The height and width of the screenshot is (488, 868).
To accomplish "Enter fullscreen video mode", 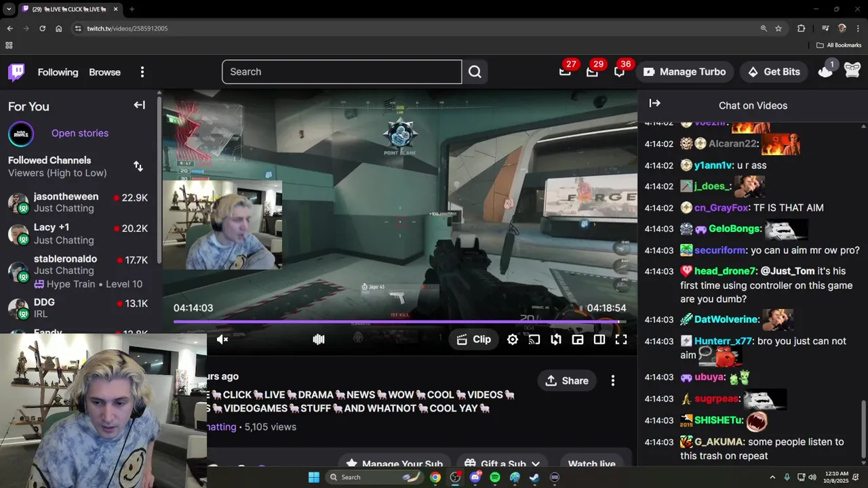I will pos(621,340).
